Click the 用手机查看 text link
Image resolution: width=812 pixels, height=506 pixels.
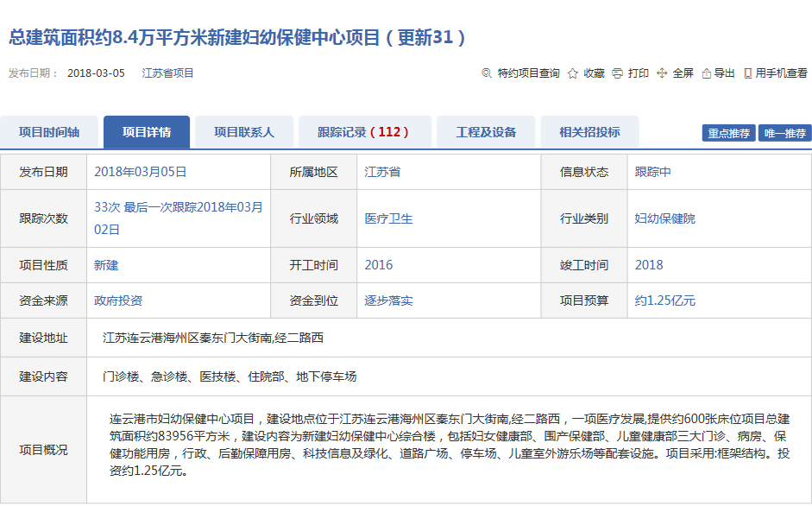click(x=781, y=73)
